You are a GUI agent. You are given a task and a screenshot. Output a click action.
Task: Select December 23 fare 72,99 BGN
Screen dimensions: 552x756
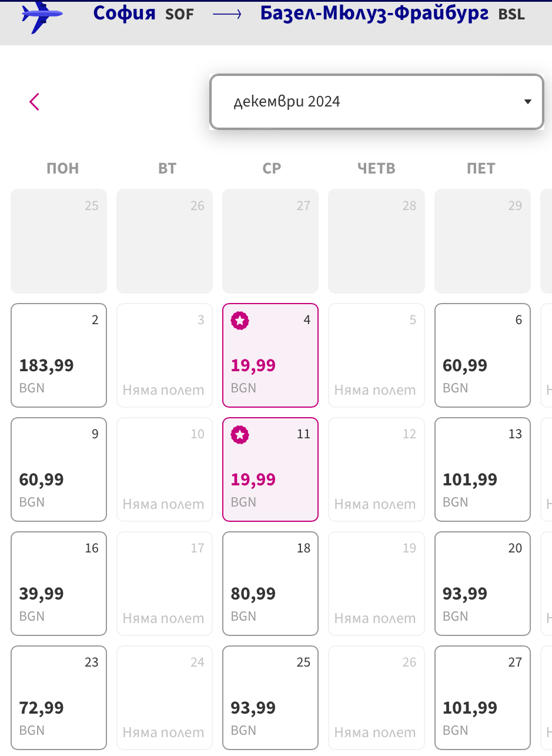click(59, 698)
